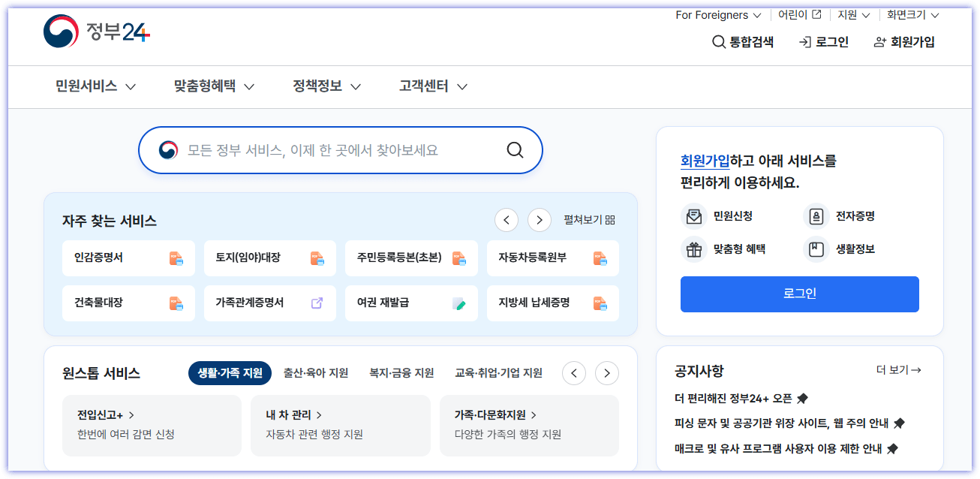
Task: Select the 생활·가족 지원 tab
Action: tap(230, 373)
